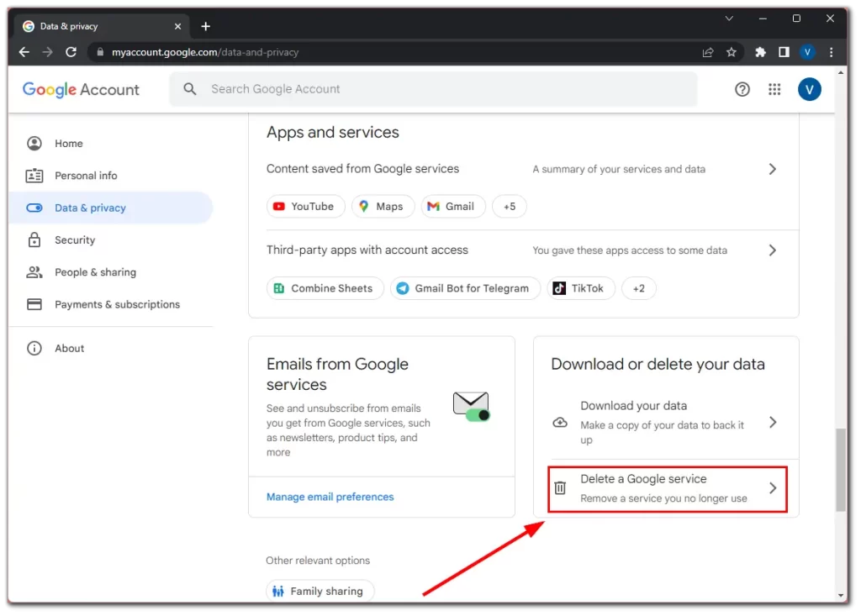Open Third-party apps with account access

523,250
